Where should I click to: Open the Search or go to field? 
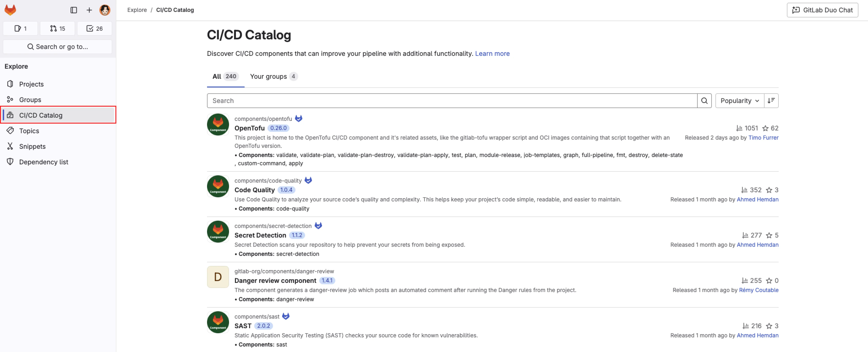[57, 46]
